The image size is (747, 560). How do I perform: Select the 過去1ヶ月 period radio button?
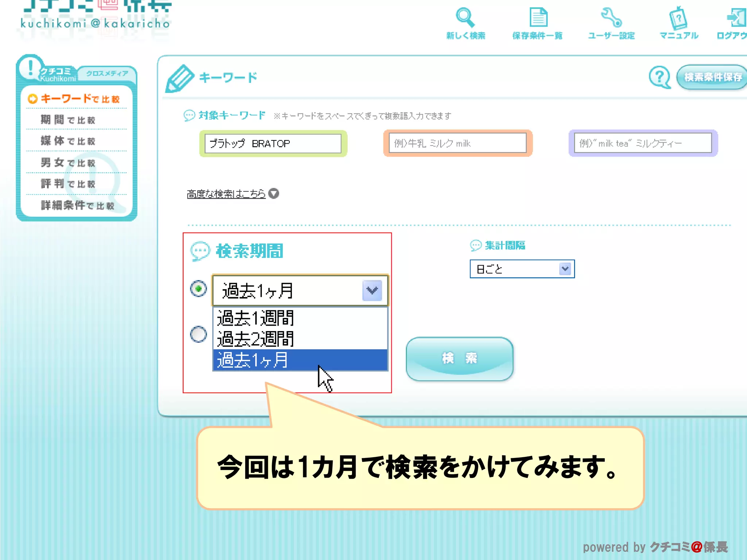(x=198, y=289)
